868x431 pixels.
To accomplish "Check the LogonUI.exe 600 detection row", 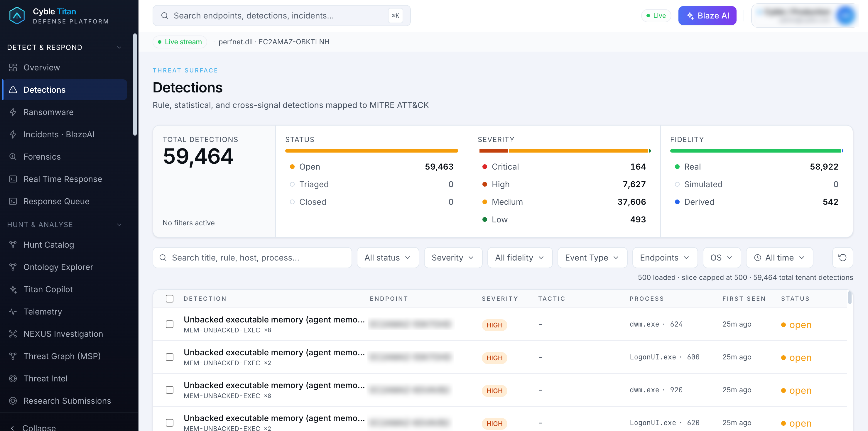I will pos(170,357).
